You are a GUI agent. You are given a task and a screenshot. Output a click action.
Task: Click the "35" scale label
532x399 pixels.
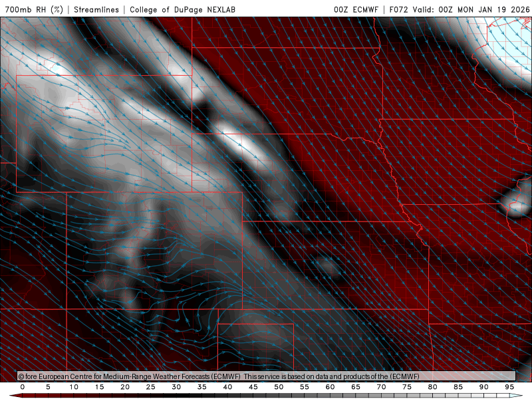coord(202,387)
